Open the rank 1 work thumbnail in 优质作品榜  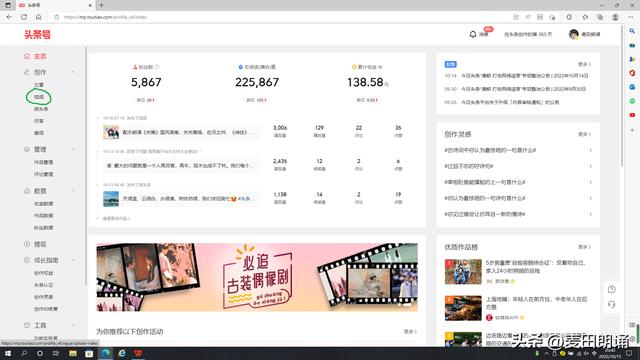[463, 271]
